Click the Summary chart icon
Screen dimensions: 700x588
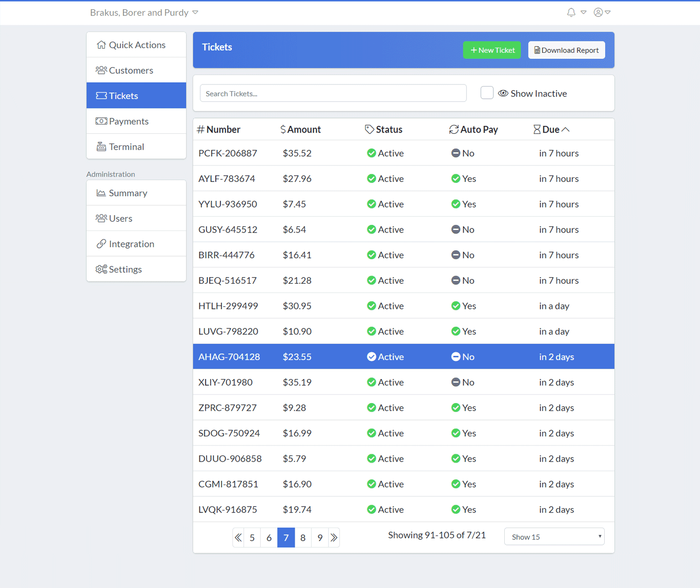(x=101, y=193)
